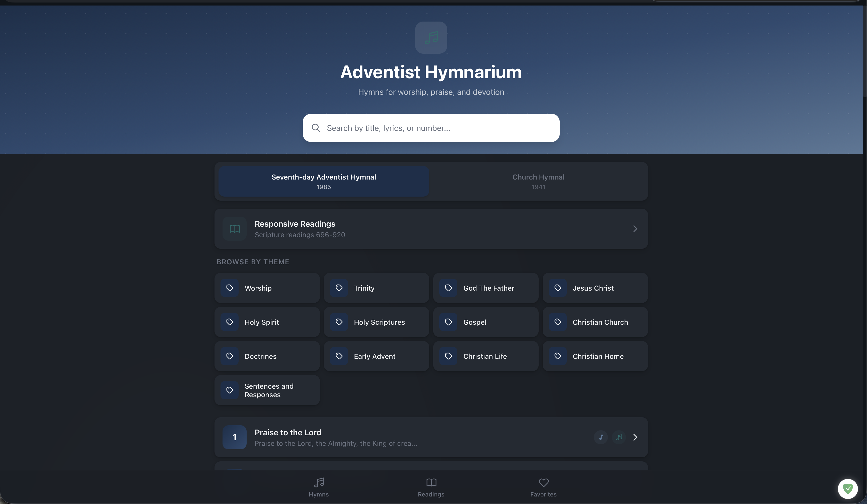Screen dimensions: 867x504
Task: Click the tag icon on the Worship theme card
Action: coord(230,288)
